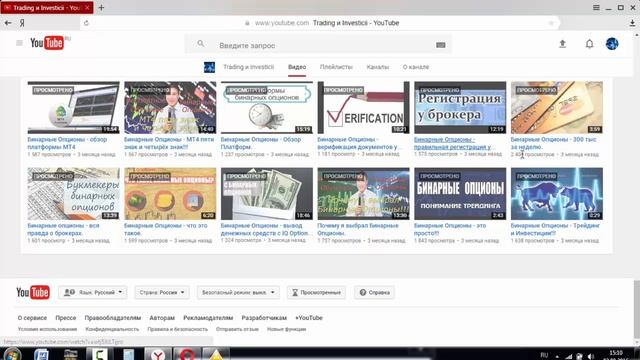Open the Страна: Россия country dropdown

pyautogui.click(x=162, y=292)
